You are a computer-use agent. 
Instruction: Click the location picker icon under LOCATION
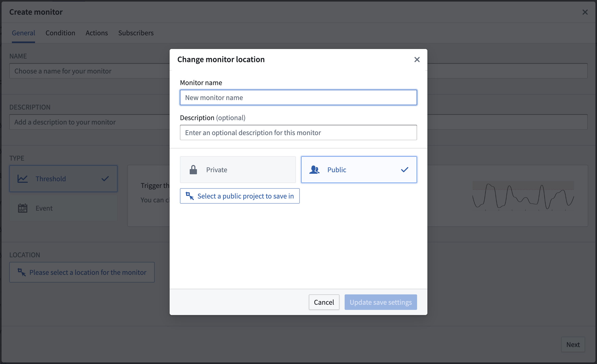point(22,272)
